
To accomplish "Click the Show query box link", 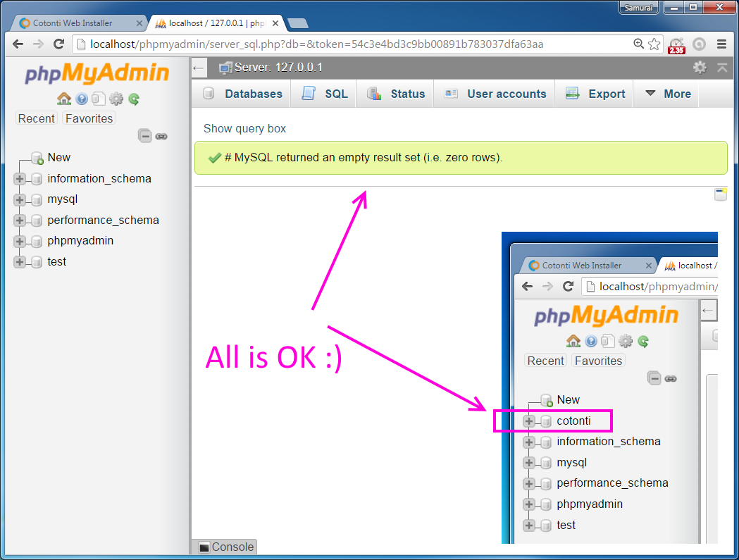I will click(244, 128).
